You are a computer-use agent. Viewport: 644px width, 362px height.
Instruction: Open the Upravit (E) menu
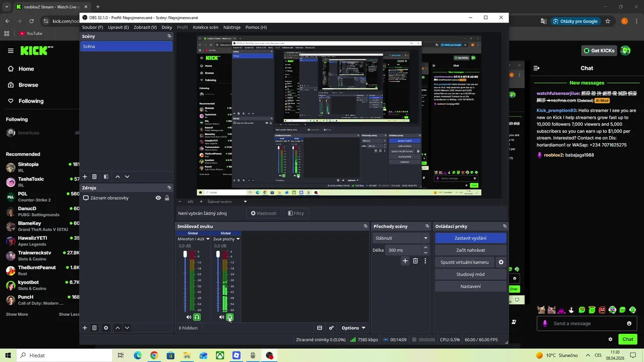[118, 27]
